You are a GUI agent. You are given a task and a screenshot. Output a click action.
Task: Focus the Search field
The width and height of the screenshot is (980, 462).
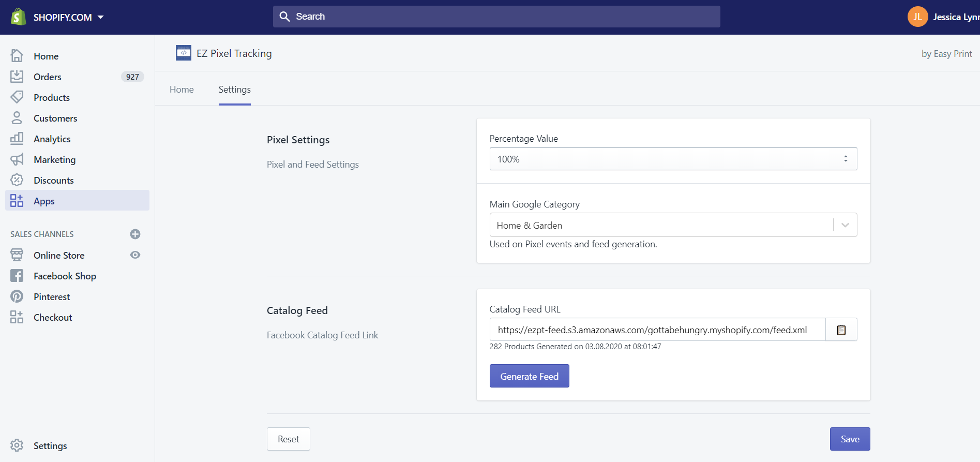click(x=496, y=17)
